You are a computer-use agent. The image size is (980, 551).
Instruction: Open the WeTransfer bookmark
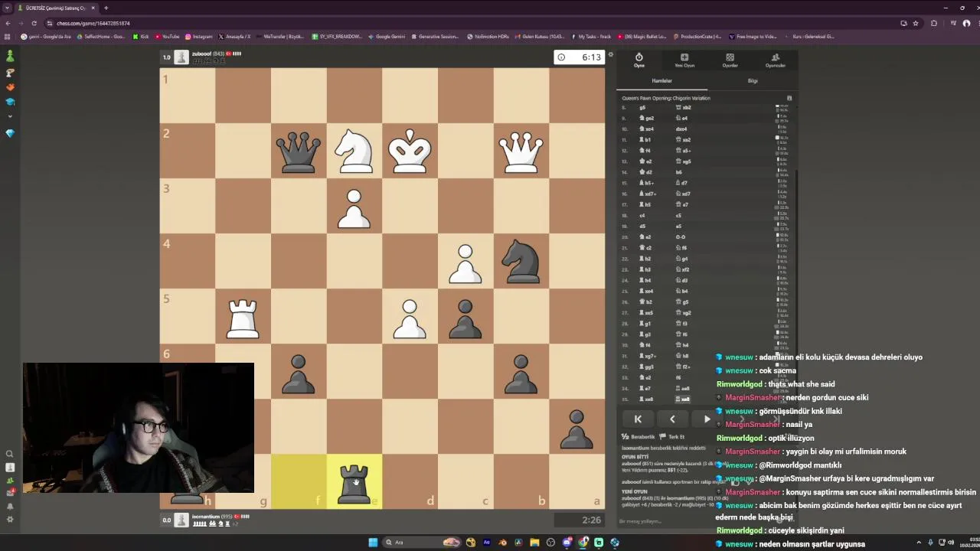(x=280, y=36)
